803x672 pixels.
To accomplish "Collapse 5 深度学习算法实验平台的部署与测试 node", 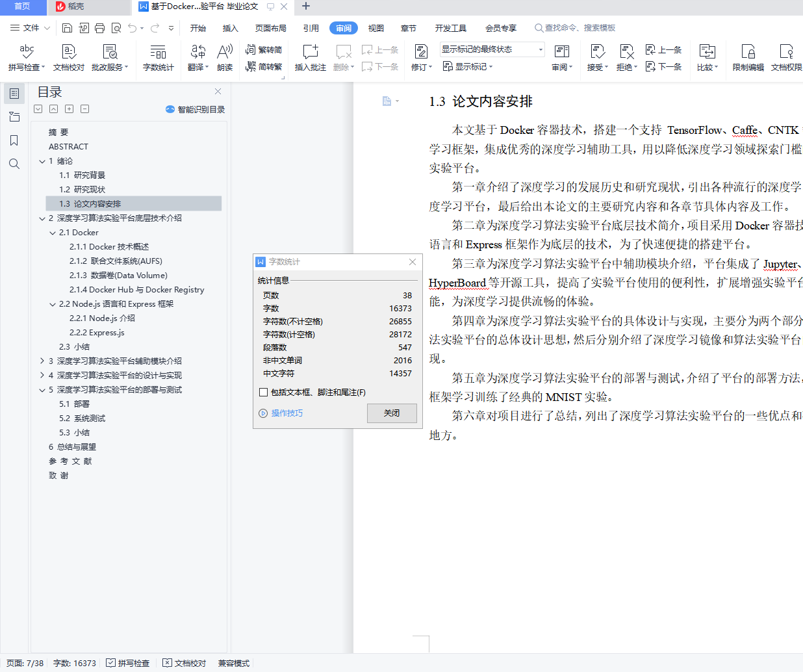I will coord(42,390).
